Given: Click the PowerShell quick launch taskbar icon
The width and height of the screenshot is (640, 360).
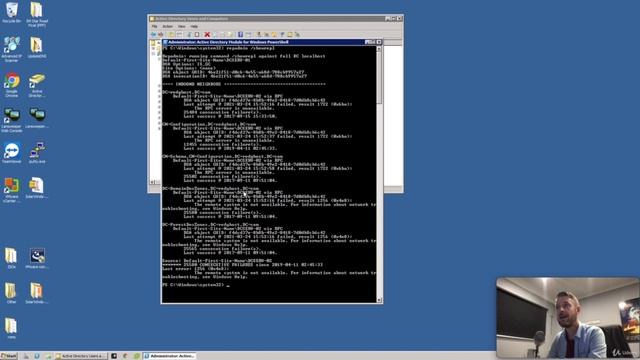Looking at the screenshot, I should [37, 356].
